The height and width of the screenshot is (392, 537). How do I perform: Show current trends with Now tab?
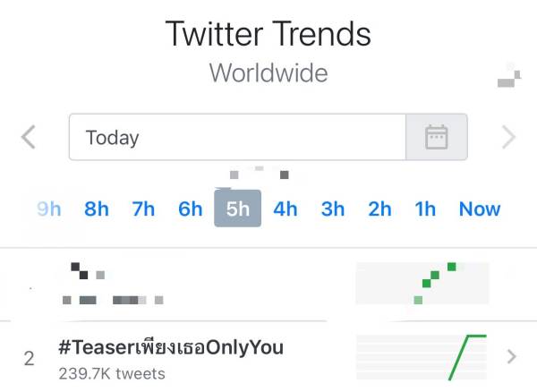tap(480, 209)
